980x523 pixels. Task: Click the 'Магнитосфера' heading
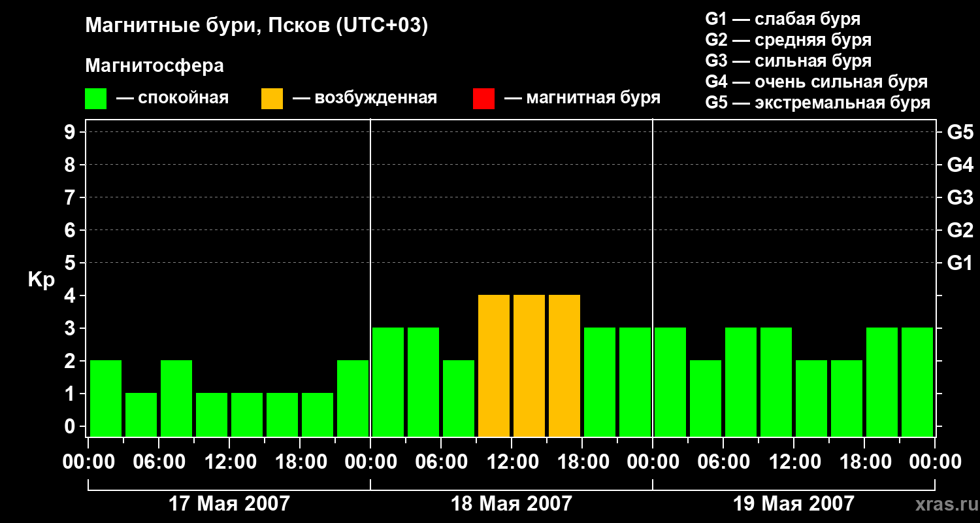click(154, 66)
